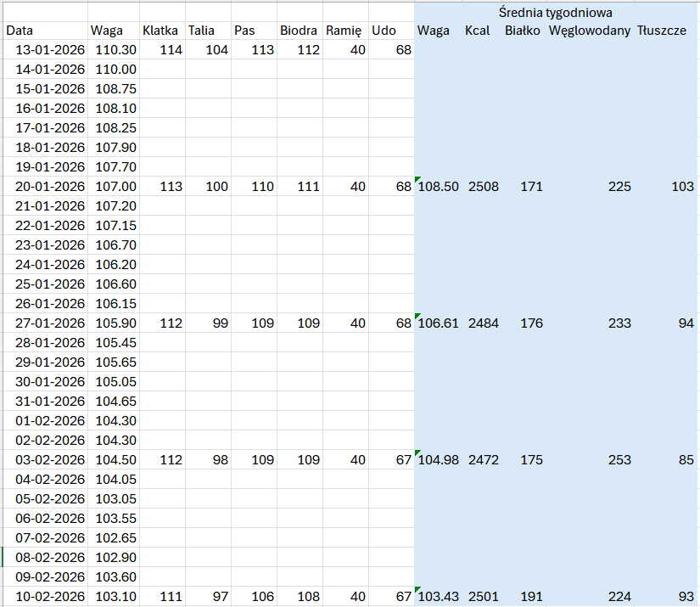Click the date cell 01-02-2026
The height and width of the screenshot is (607, 700).
(50, 421)
